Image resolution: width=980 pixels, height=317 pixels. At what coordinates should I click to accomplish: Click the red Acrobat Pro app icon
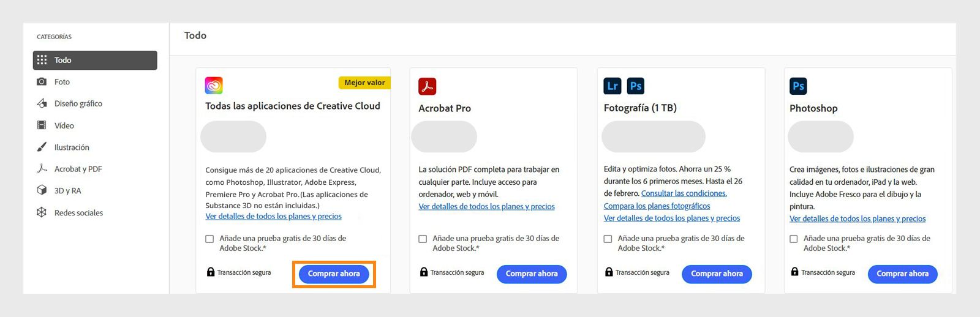427,86
